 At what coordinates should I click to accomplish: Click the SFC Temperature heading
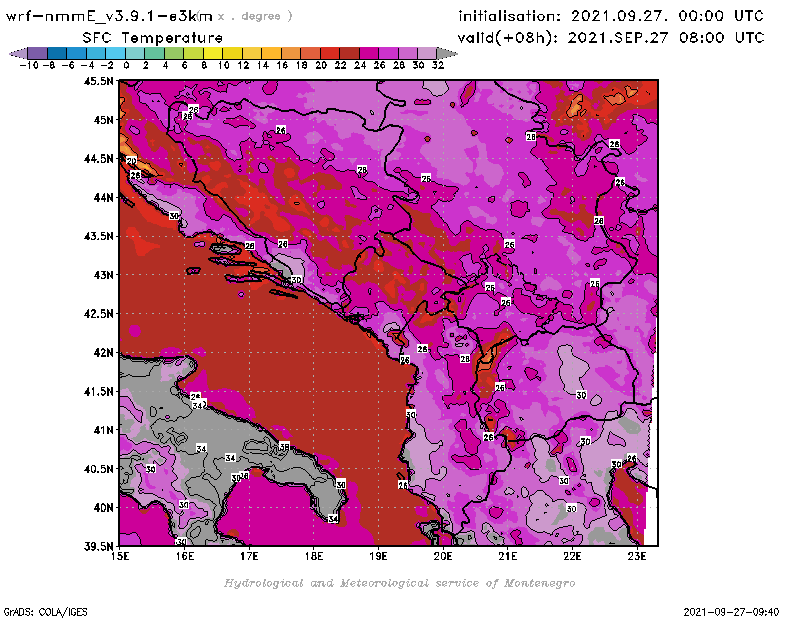153,38
